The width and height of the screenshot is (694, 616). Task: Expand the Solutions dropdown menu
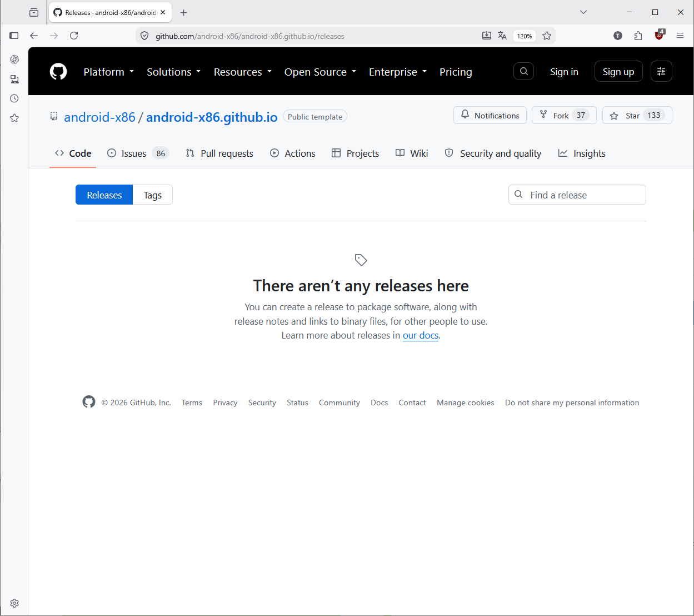[174, 72]
